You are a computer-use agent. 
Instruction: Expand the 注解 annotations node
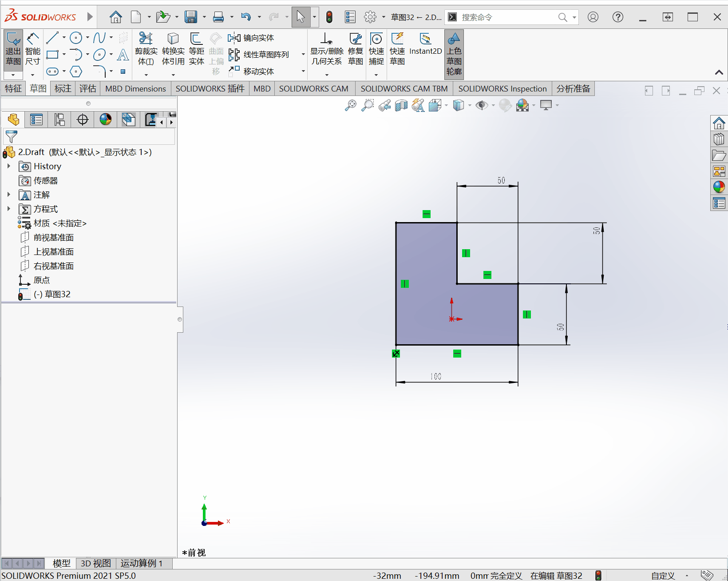coord(8,195)
